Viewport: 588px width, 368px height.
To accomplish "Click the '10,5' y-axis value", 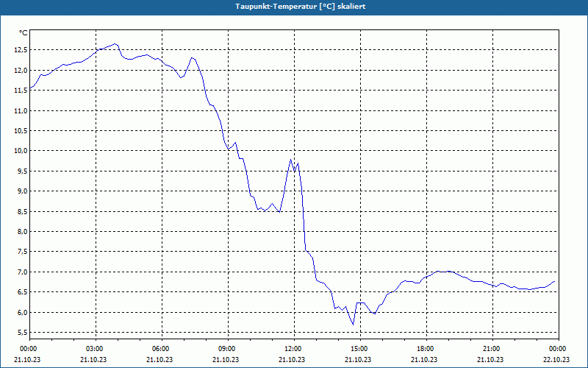I will (x=21, y=131).
